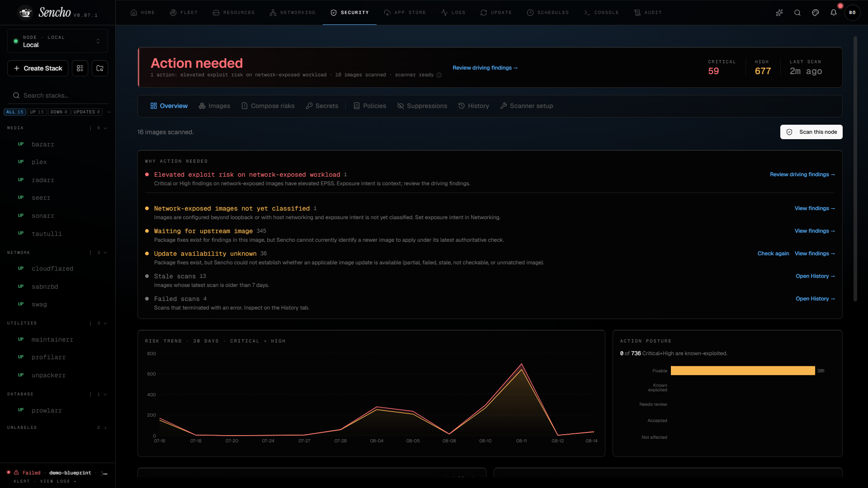This screenshot has width=868, height=488.
Task: Open Console navigation item
Action: 601,13
